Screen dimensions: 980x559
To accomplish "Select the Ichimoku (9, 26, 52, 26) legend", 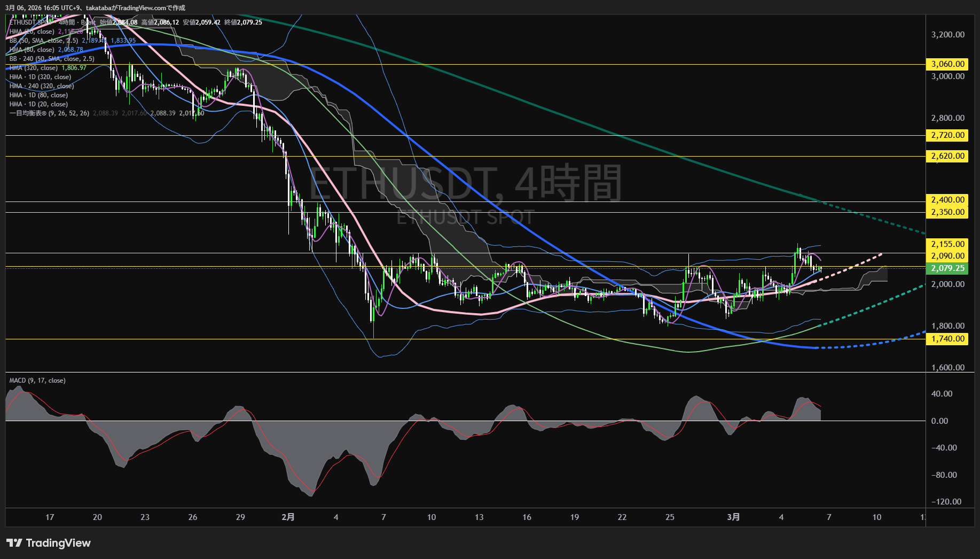I will coord(49,113).
